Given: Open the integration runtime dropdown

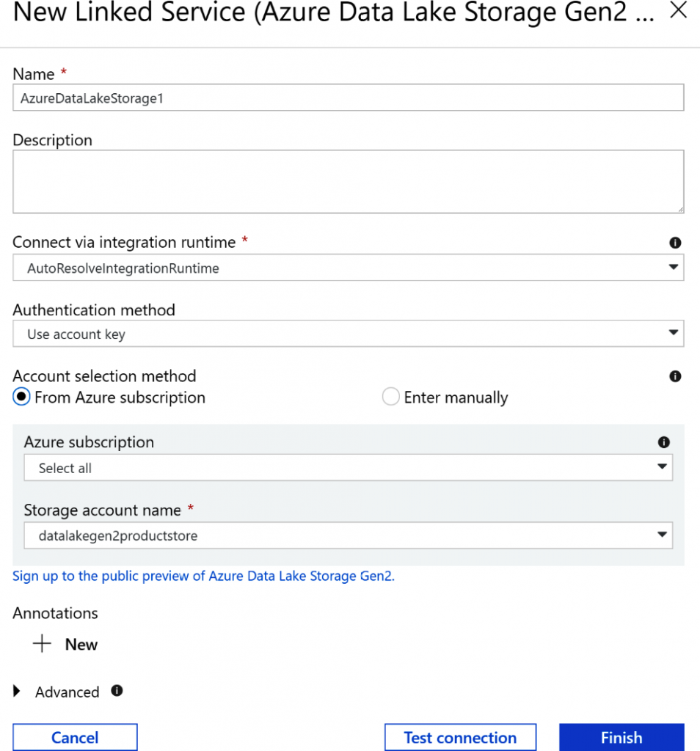Looking at the screenshot, I should [x=349, y=268].
